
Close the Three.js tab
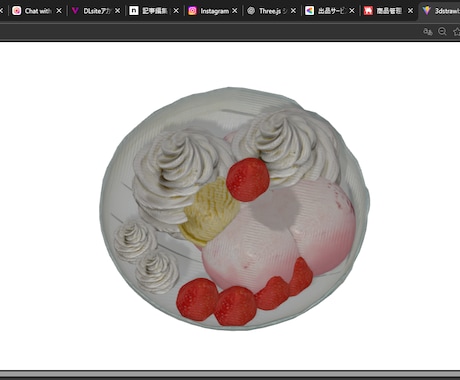[293, 11]
